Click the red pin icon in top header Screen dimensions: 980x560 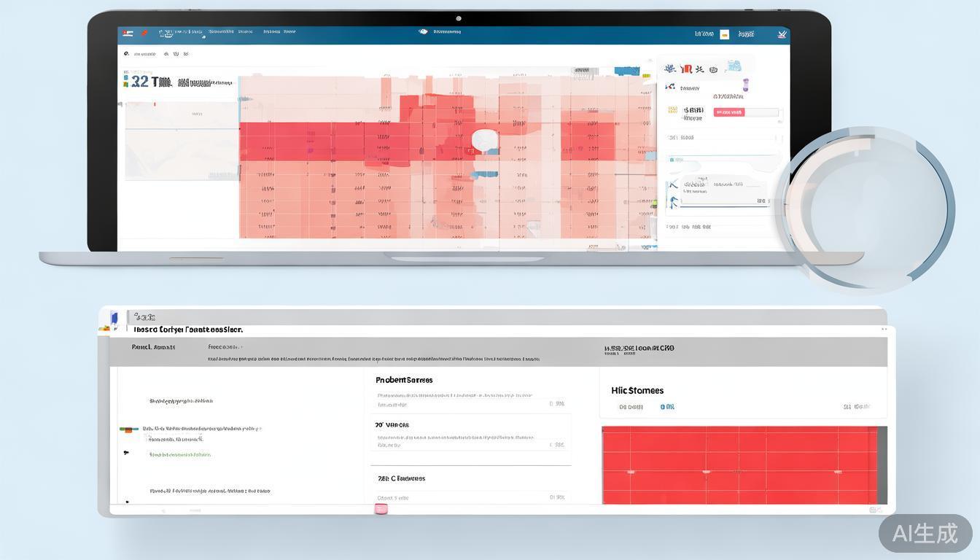[x=144, y=33]
